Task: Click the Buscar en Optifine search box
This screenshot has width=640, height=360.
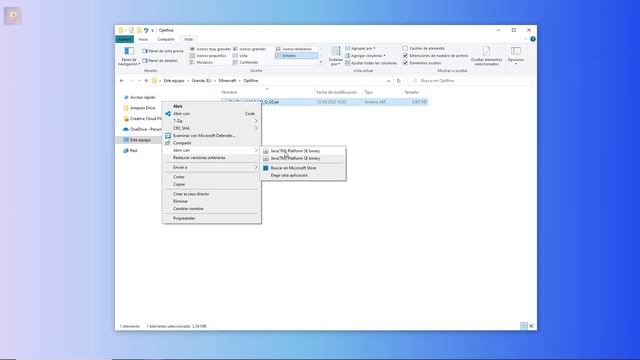Action: coord(471,81)
